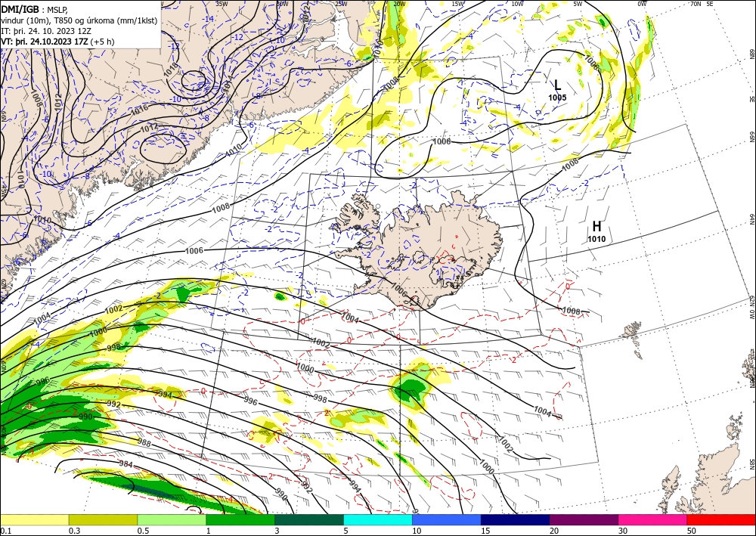Screen dimensions: 756x536
Task: Click the 'H' high pressure marker
Action: tap(597, 226)
